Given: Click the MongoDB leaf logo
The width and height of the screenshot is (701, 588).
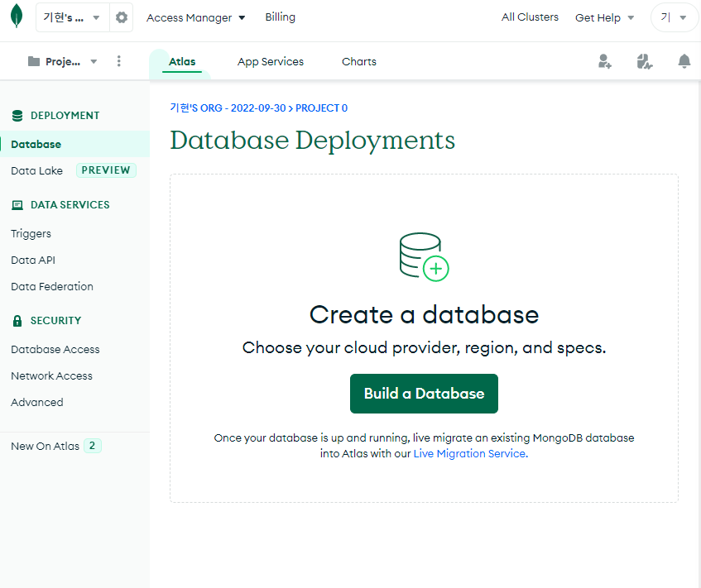Looking at the screenshot, I should click(17, 16).
